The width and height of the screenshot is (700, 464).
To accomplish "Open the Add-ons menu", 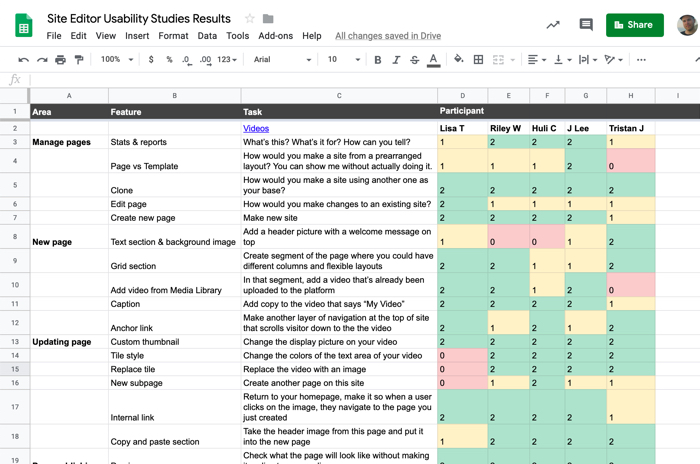I will [x=275, y=36].
